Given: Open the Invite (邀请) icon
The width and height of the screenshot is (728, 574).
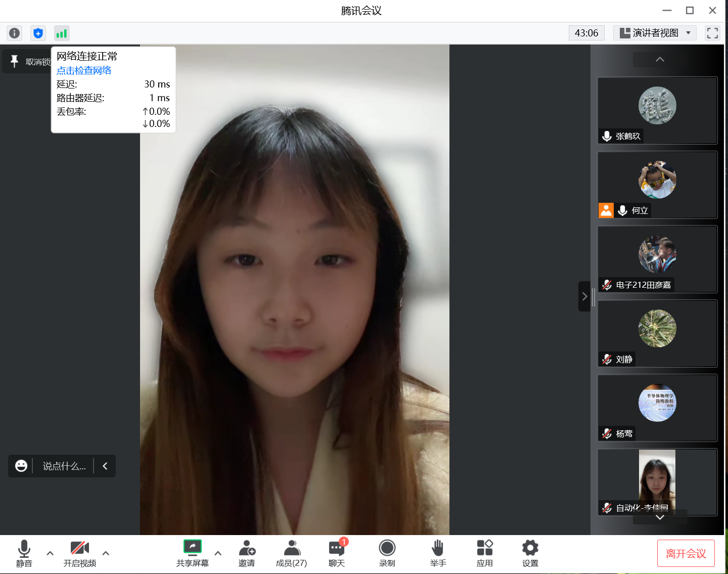Looking at the screenshot, I should pos(247,553).
